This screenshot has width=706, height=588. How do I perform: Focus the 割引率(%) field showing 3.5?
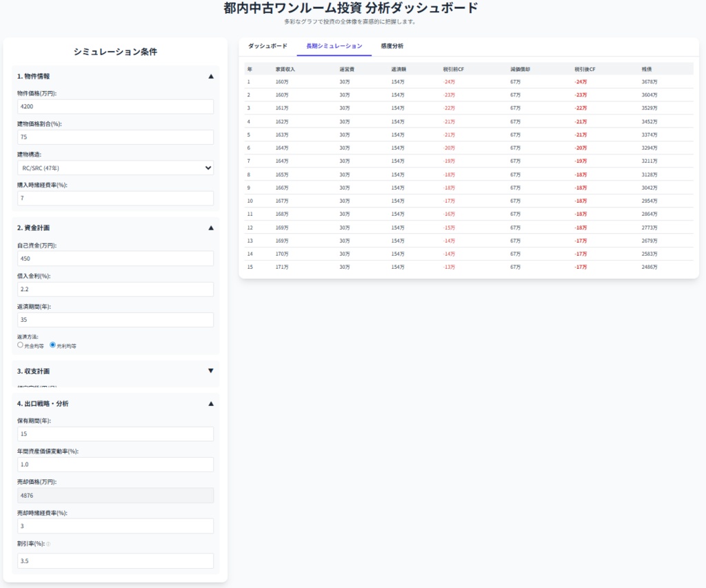point(115,561)
